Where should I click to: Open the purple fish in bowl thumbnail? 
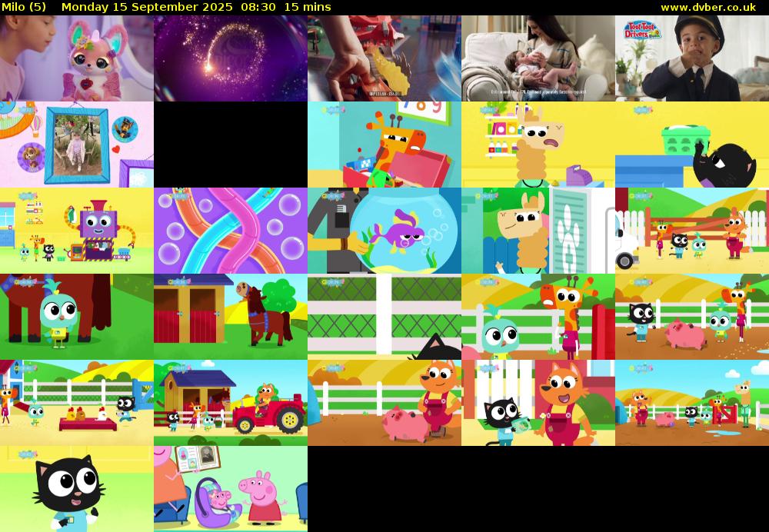[x=384, y=231]
